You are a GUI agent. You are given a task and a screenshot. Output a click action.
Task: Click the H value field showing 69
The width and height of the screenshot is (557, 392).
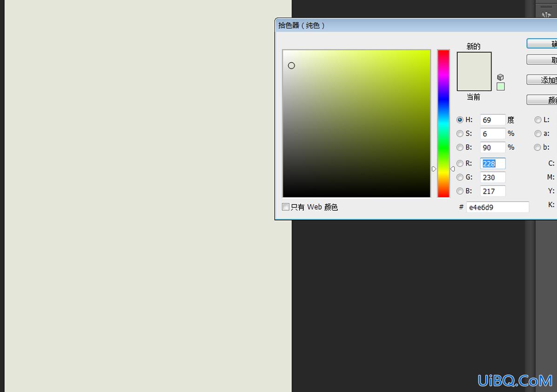point(492,120)
